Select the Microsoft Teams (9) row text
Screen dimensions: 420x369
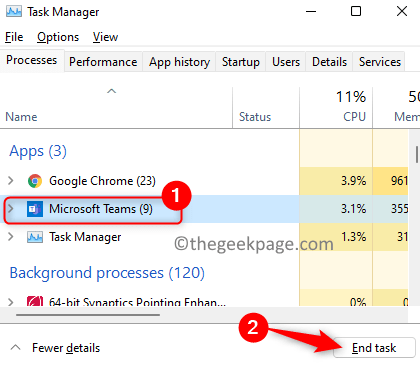pyautogui.click(x=101, y=209)
